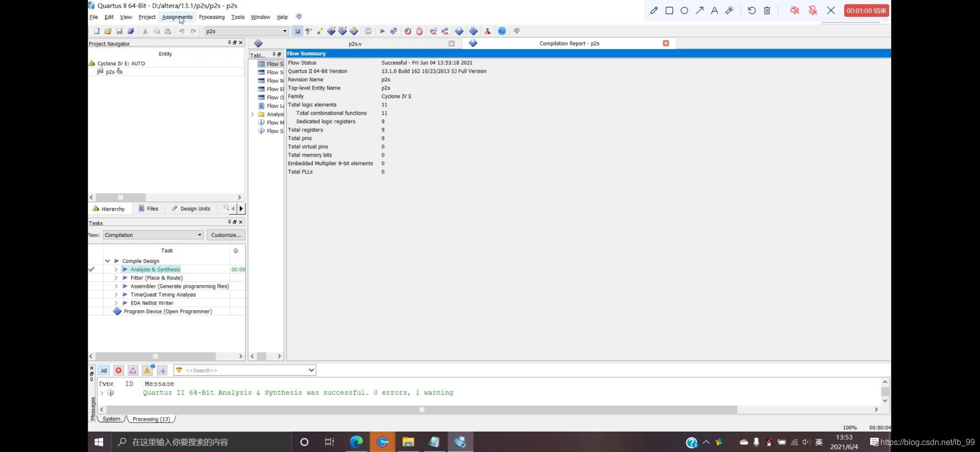Image resolution: width=980 pixels, height=452 pixels.
Task: Click the screen recorder pencil tool
Action: (x=654, y=10)
